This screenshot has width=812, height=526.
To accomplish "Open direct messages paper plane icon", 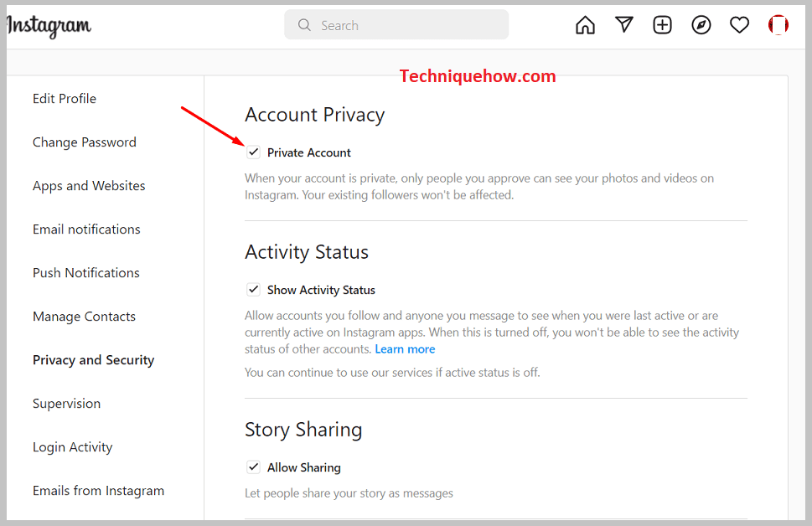I will [624, 24].
